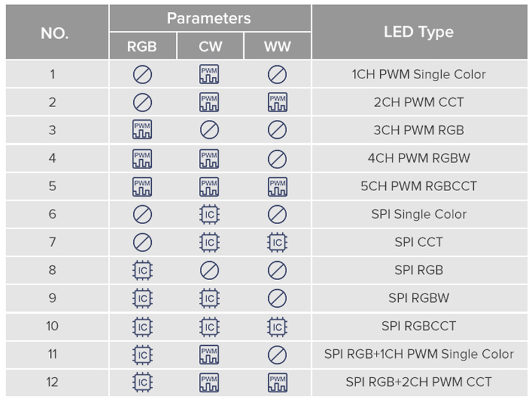Click the disabled icon in row 1 RGB column

click(142, 75)
